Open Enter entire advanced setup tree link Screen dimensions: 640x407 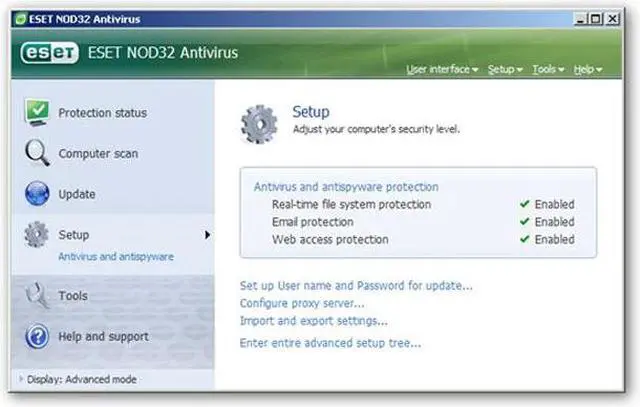click(x=330, y=343)
